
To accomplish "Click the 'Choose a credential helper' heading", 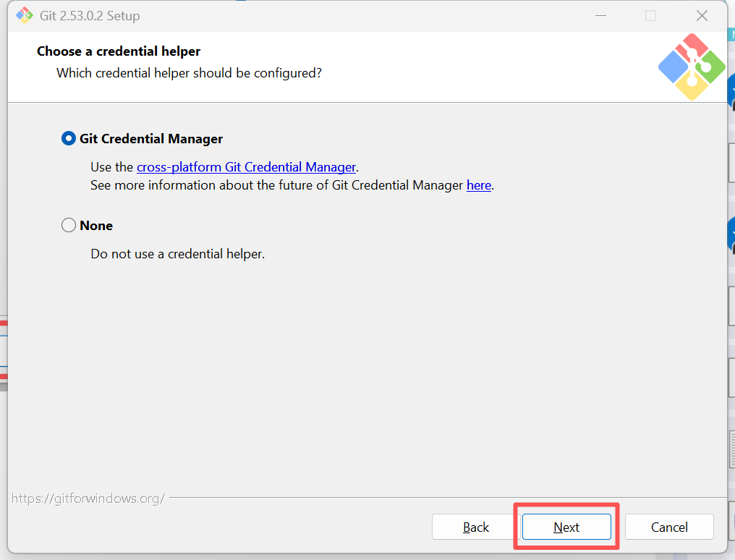I will tap(119, 51).
